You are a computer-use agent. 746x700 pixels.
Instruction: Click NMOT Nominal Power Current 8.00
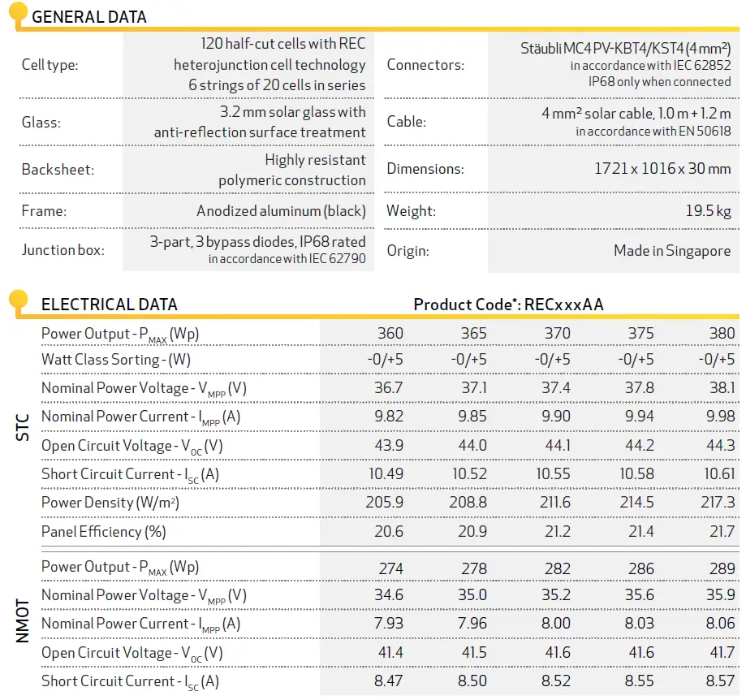pos(556,624)
